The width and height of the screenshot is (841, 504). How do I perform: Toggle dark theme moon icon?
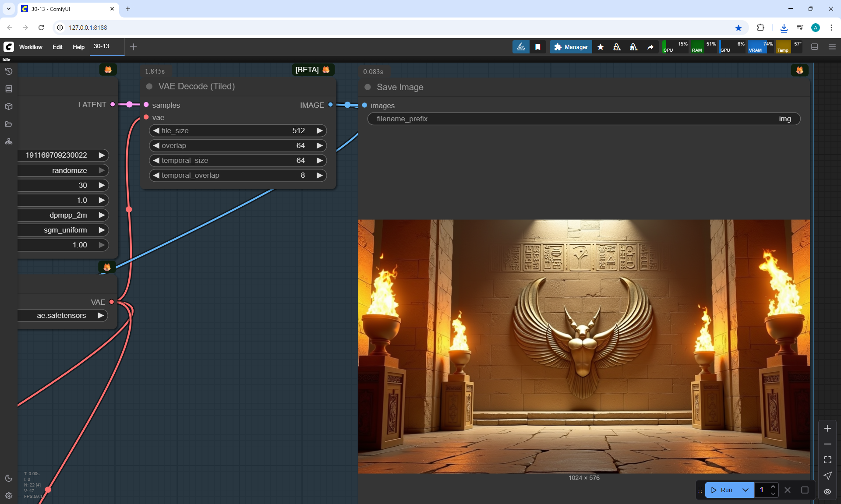pyautogui.click(x=9, y=478)
